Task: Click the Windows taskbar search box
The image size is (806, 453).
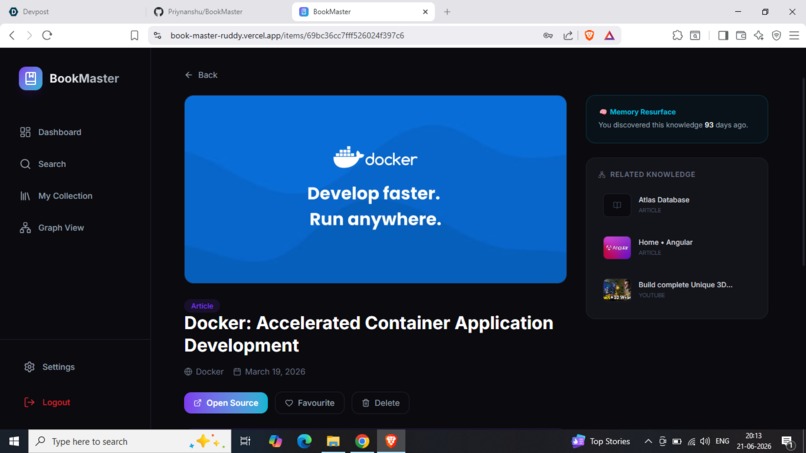Action: (x=130, y=441)
